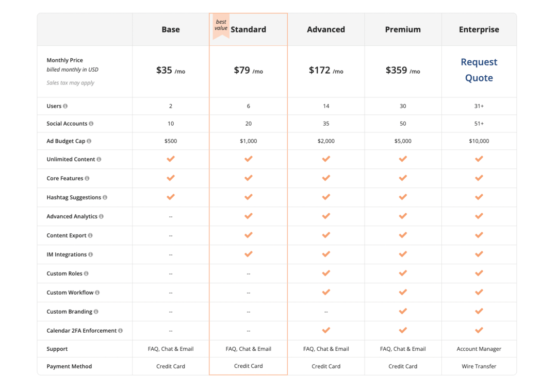Click the Enterprise plan's Custom Branding checkmark
The image size is (557, 392).
pos(479,311)
